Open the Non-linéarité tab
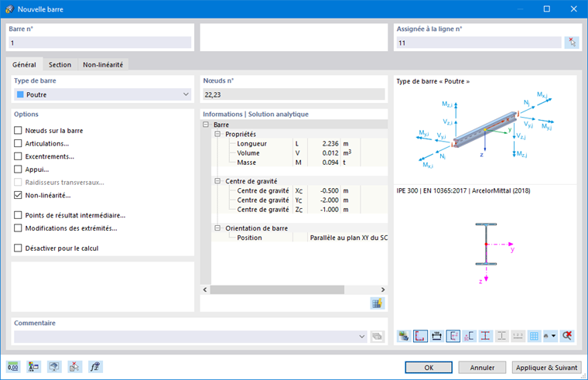The height and width of the screenshot is (380, 588). point(103,64)
